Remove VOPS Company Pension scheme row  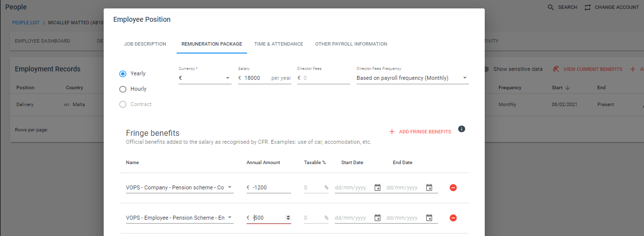(453, 188)
